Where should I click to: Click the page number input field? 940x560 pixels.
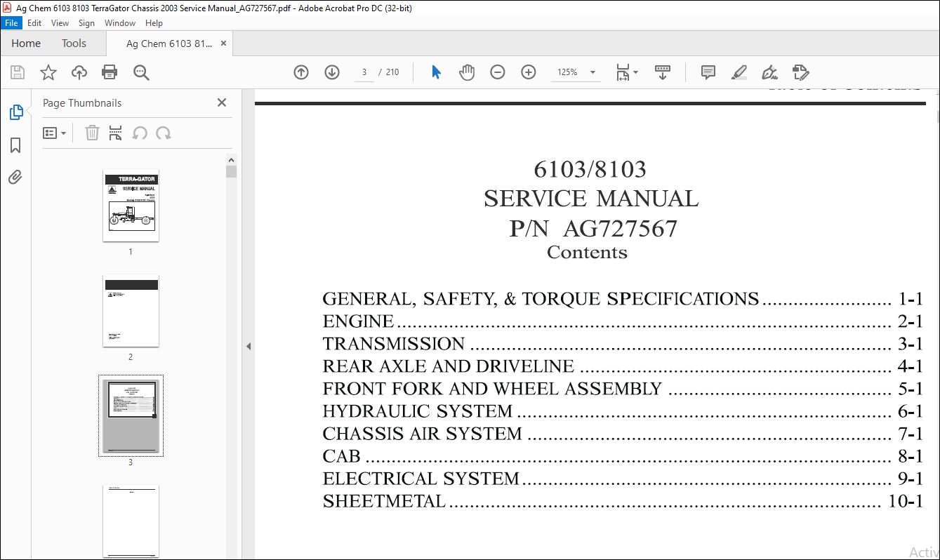364,72
